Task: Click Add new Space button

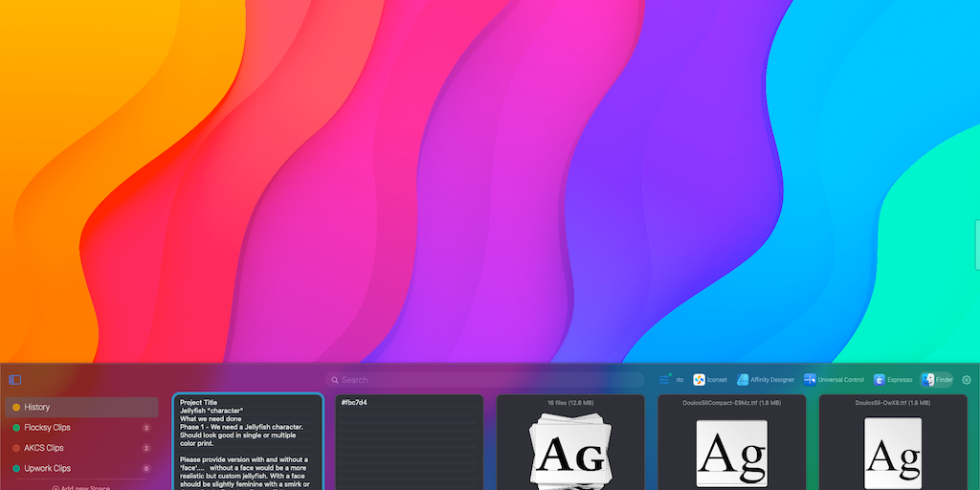Action: pos(81,487)
